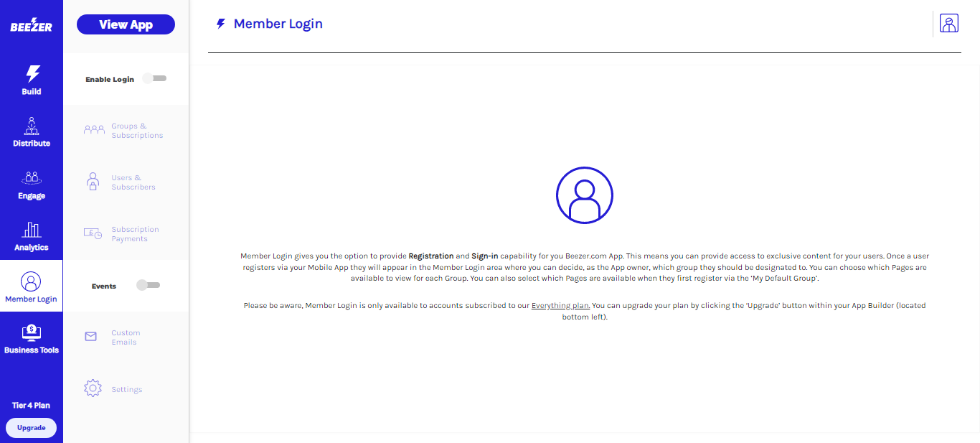Image resolution: width=980 pixels, height=443 pixels.
Task: Open Users & Subscribers menu item
Action: pyautogui.click(x=133, y=182)
